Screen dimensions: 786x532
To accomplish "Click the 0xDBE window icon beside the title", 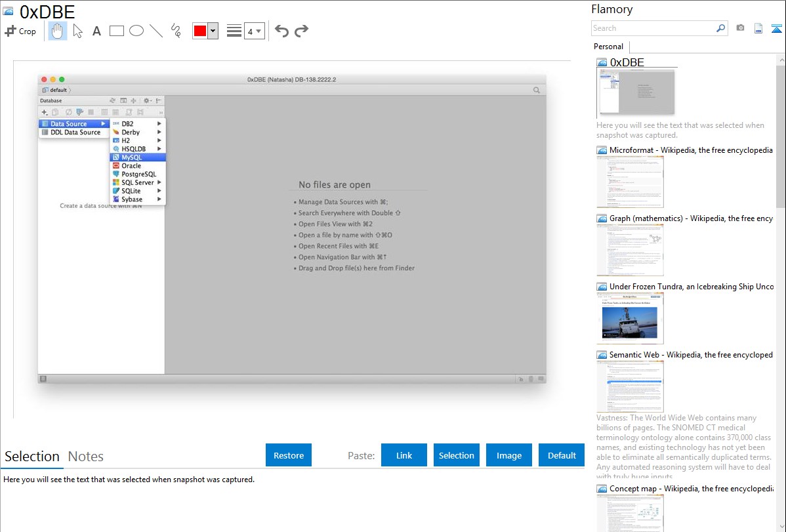I will 8,11.
